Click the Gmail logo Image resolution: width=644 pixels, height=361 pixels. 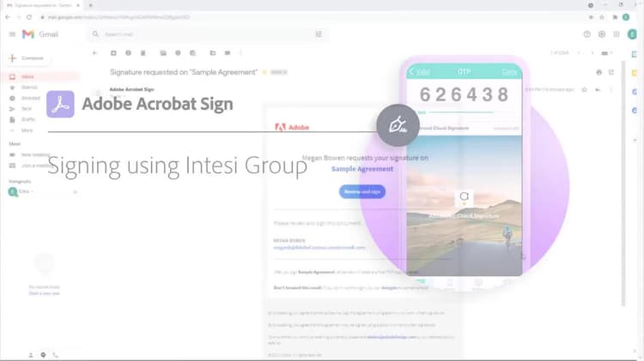[x=39, y=34]
